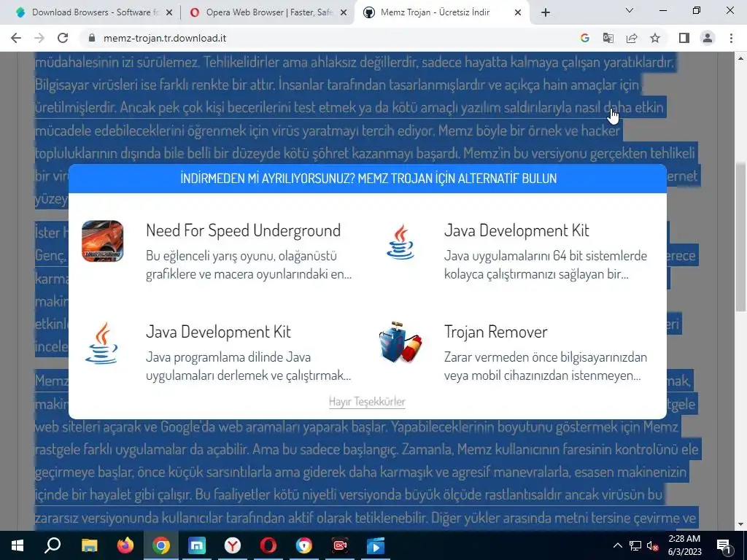
Task: Open the Maxthon browser taskbar icon
Action: click(x=197, y=545)
